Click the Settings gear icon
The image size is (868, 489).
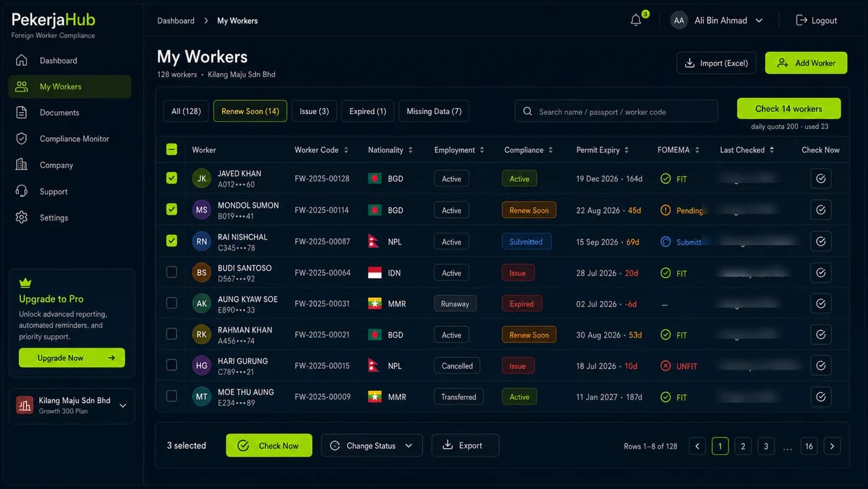(22, 217)
